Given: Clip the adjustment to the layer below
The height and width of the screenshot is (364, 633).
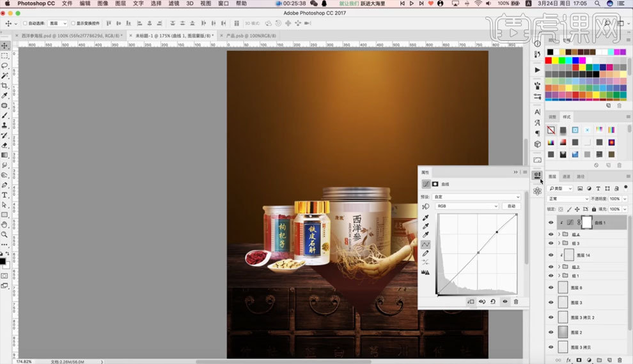Looking at the screenshot, I should pyautogui.click(x=471, y=301).
